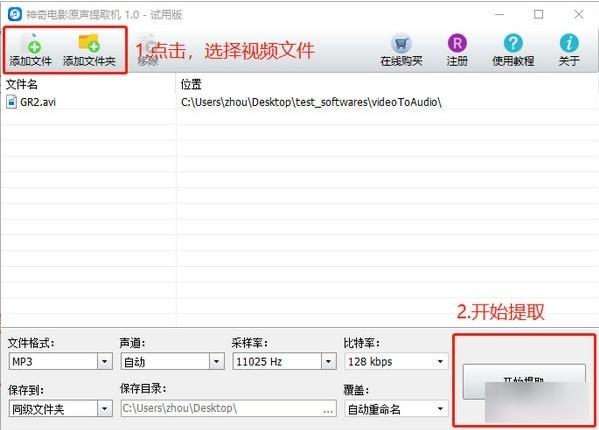Open the 关于 about info icon
This screenshot has height=430, width=599.
(x=569, y=43)
